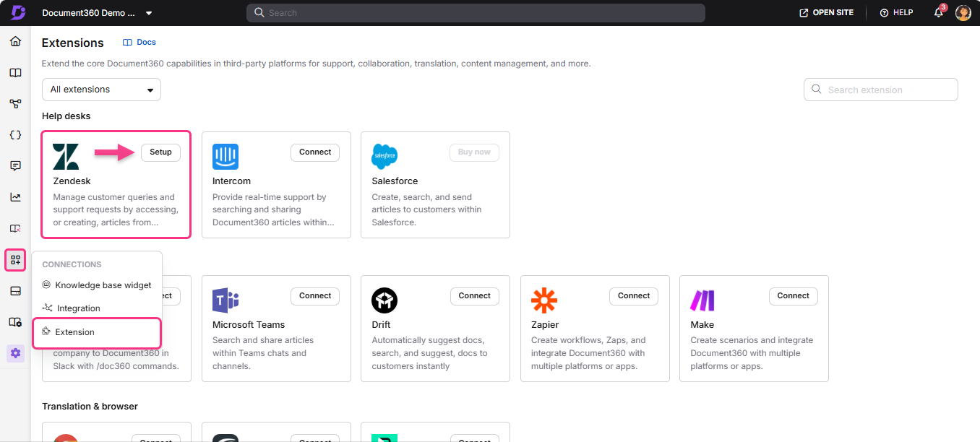Open the notifications bell
The height and width of the screenshot is (442, 980).
click(937, 12)
